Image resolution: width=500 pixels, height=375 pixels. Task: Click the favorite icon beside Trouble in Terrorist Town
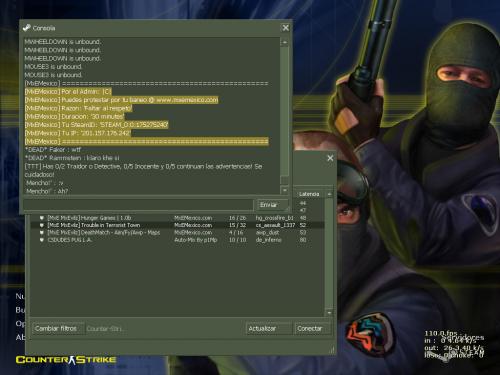42,225
